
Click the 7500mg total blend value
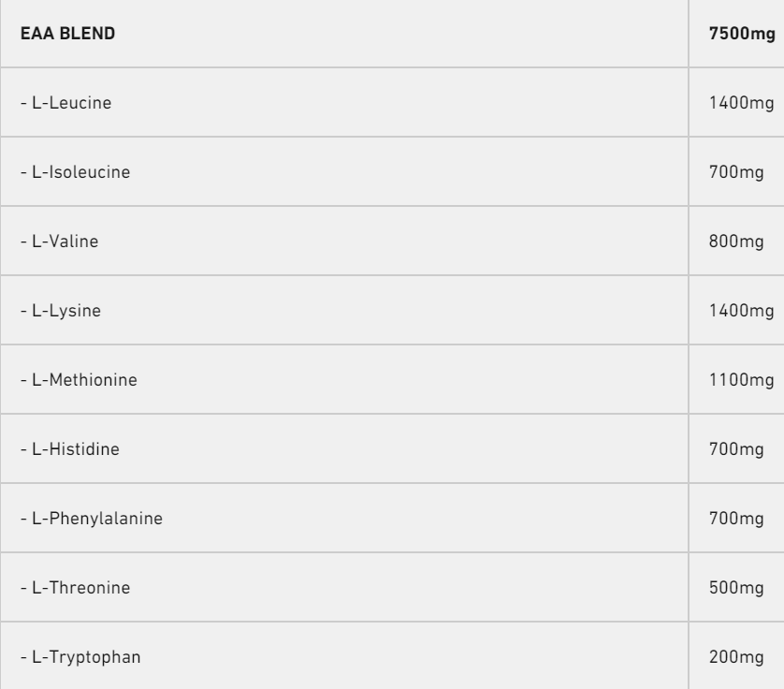[743, 34]
